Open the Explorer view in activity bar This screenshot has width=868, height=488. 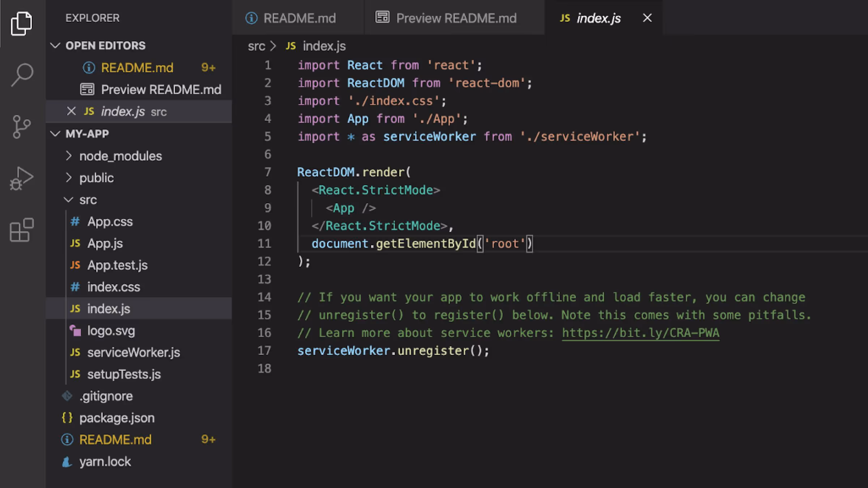(22, 23)
